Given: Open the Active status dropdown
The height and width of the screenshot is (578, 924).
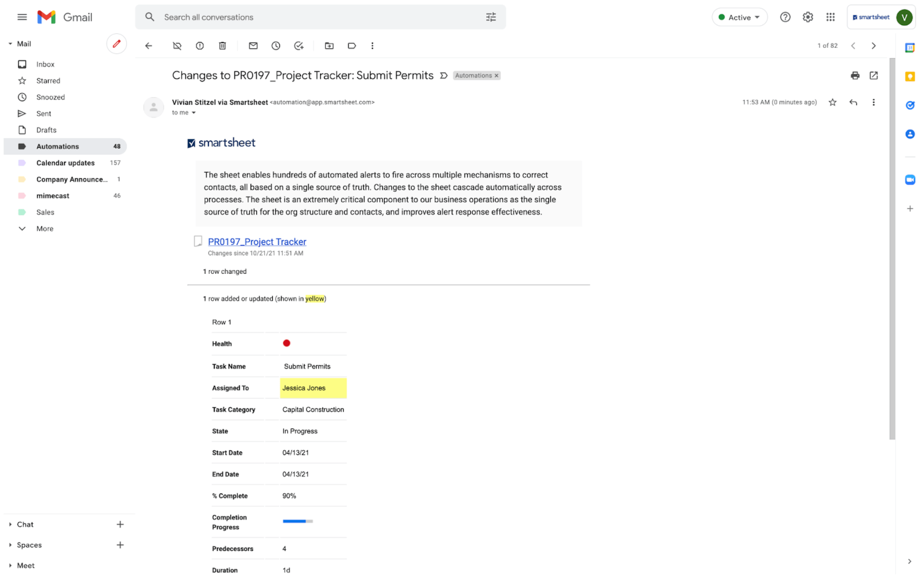Looking at the screenshot, I should [739, 17].
